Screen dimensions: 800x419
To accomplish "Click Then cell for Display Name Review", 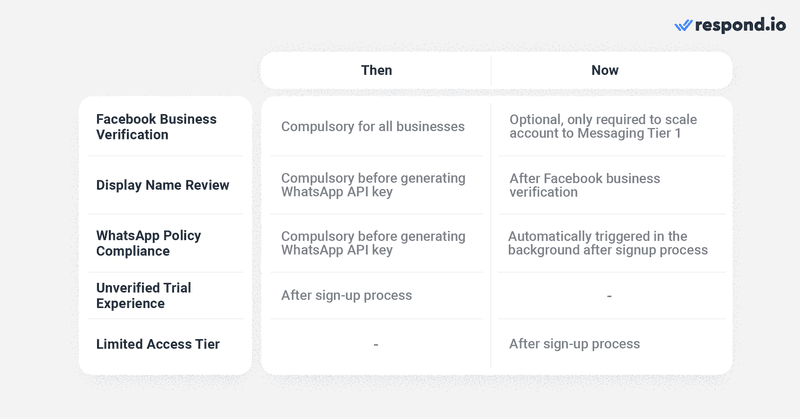I will click(x=373, y=185).
